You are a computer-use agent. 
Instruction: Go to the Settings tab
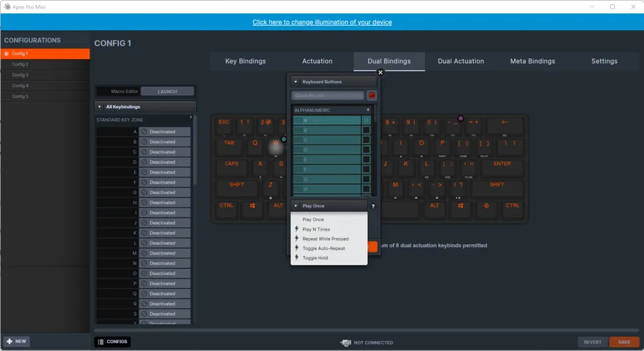604,61
